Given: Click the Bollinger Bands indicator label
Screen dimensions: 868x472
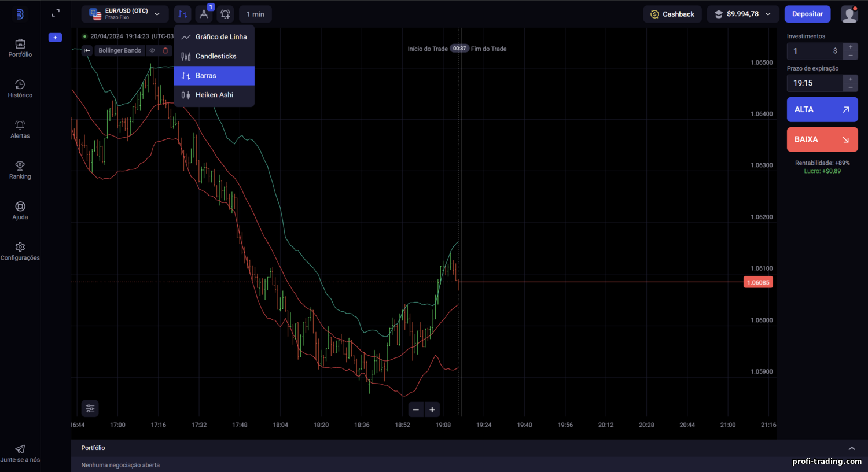Looking at the screenshot, I should (120, 50).
